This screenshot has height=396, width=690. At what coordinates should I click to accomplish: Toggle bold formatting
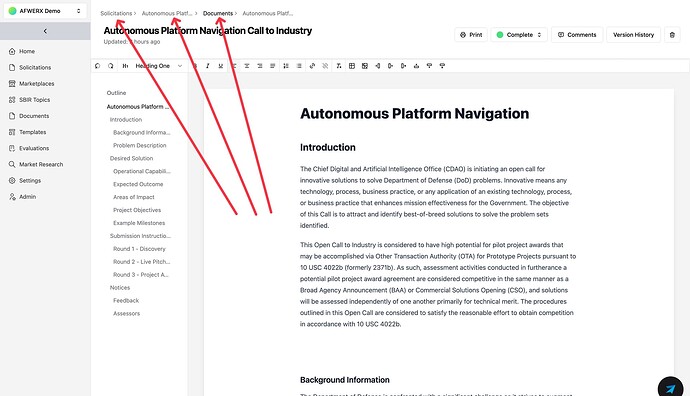[x=195, y=66]
